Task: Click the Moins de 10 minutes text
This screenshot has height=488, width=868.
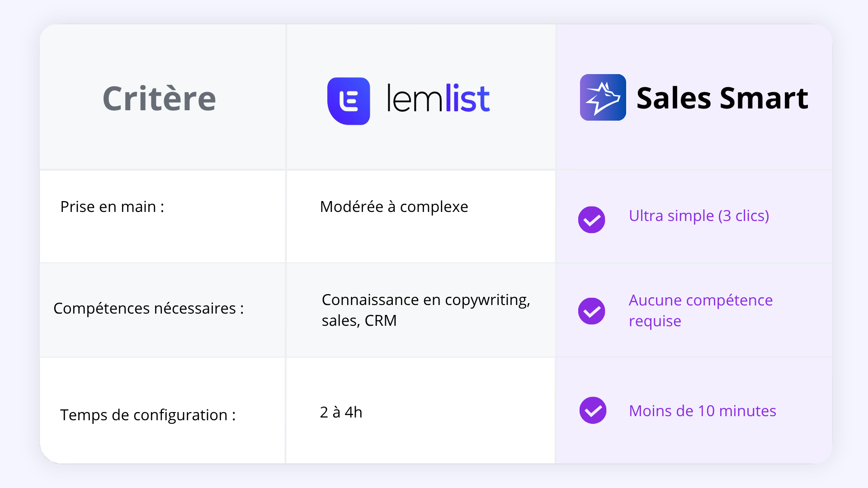Action: (703, 411)
